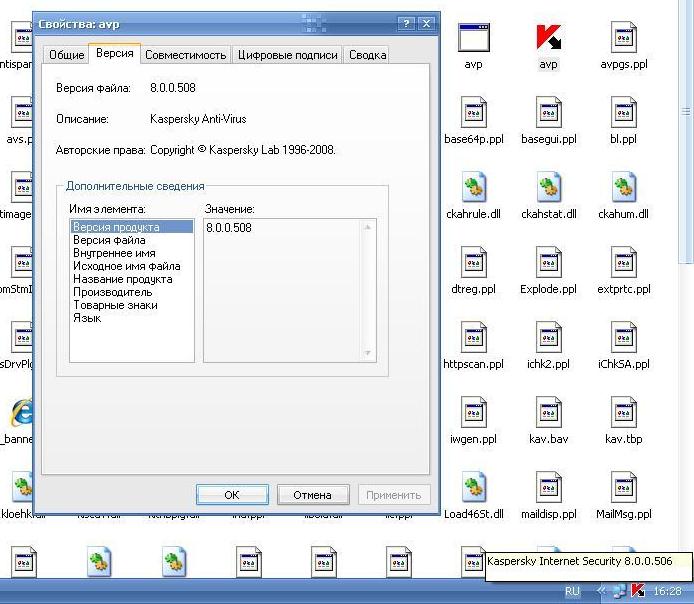Select the iwgen.ppl file icon
Image resolution: width=694 pixels, height=604 pixels.
[x=474, y=412]
